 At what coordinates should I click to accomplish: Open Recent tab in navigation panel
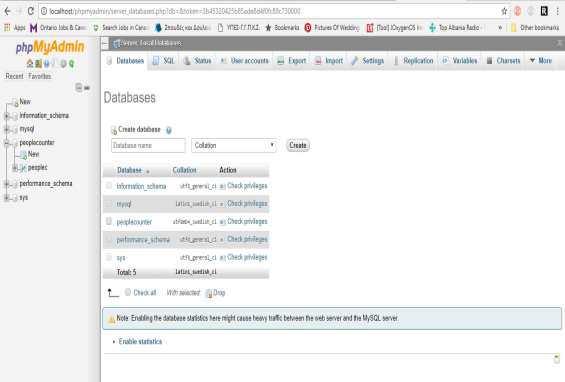point(14,76)
